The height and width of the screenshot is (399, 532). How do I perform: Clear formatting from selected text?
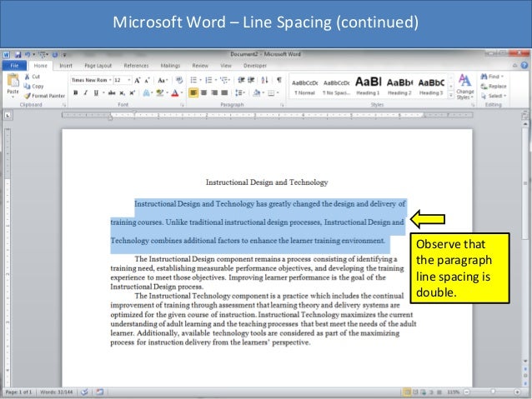[x=179, y=80]
